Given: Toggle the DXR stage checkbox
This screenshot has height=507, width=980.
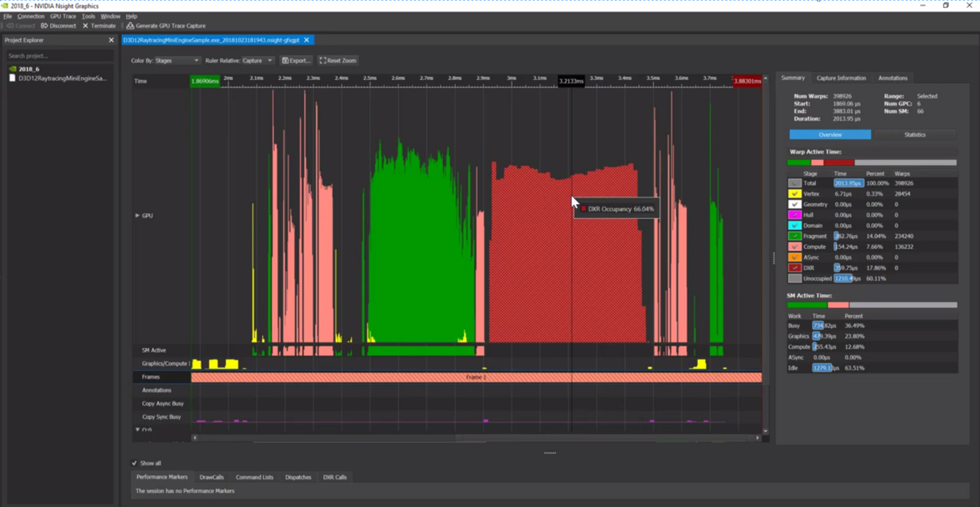Looking at the screenshot, I should (x=794, y=268).
